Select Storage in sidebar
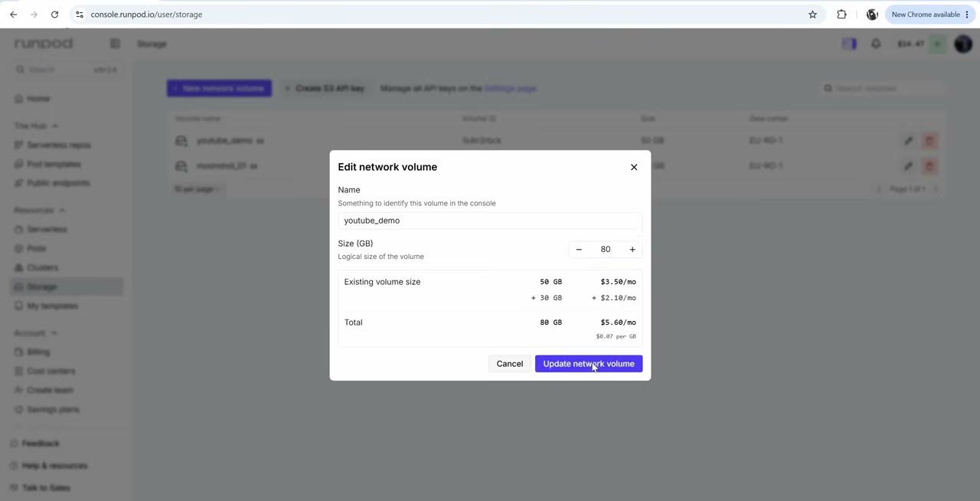The image size is (980, 501). pos(67,287)
